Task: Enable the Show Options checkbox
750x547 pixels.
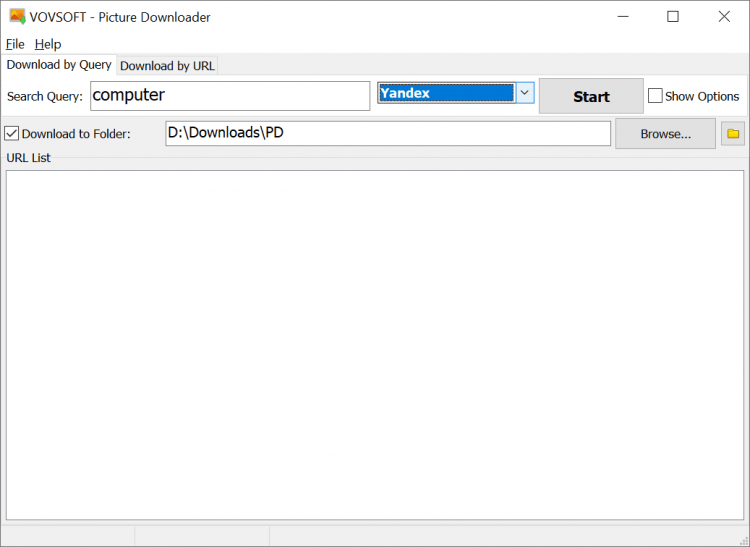Action: point(656,96)
